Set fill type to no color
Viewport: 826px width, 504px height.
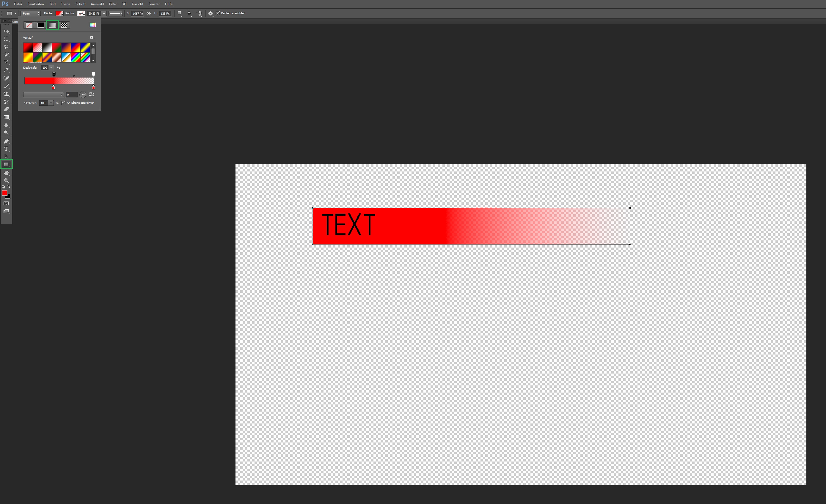coord(29,25)
